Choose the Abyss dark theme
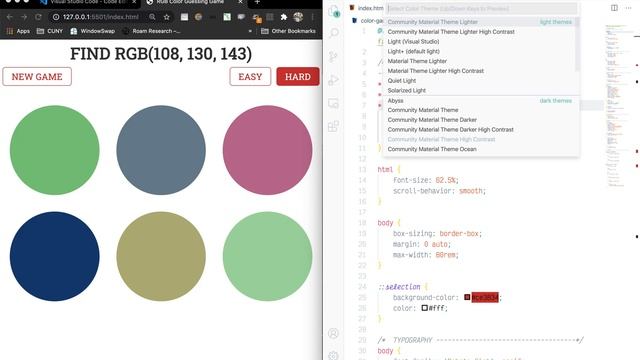Screen dimensions: 640x360 pos(480,100)
